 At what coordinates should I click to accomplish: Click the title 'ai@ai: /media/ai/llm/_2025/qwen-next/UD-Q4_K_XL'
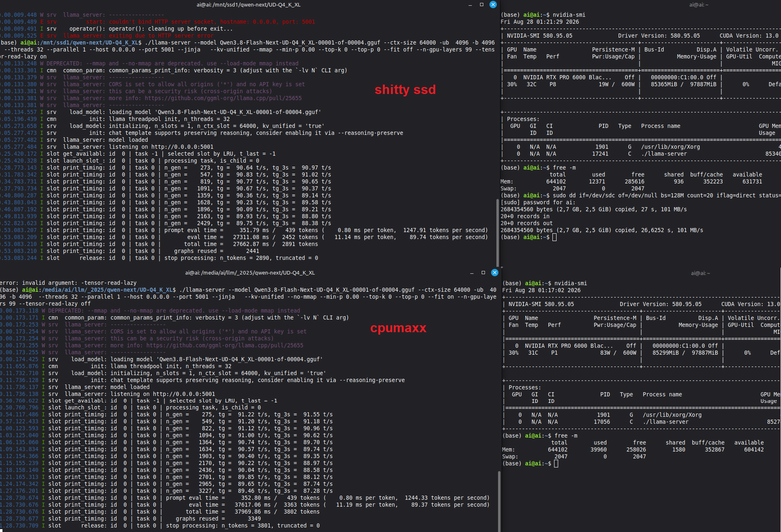(x=250, y=273)
